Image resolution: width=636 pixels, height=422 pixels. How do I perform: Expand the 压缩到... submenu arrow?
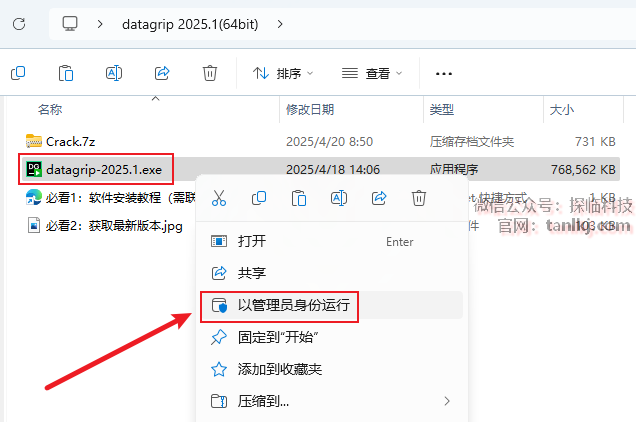pos(447,401)
